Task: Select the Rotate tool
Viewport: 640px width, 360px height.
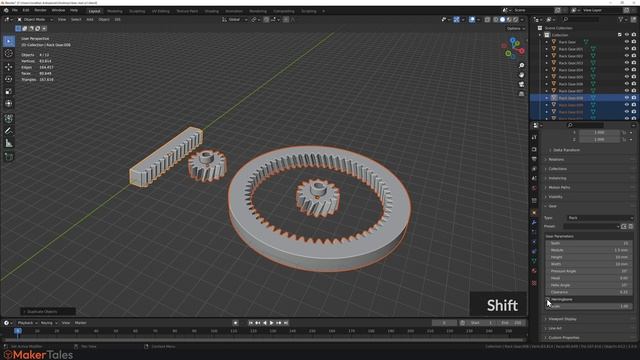Action: click(x=9, y=79)
